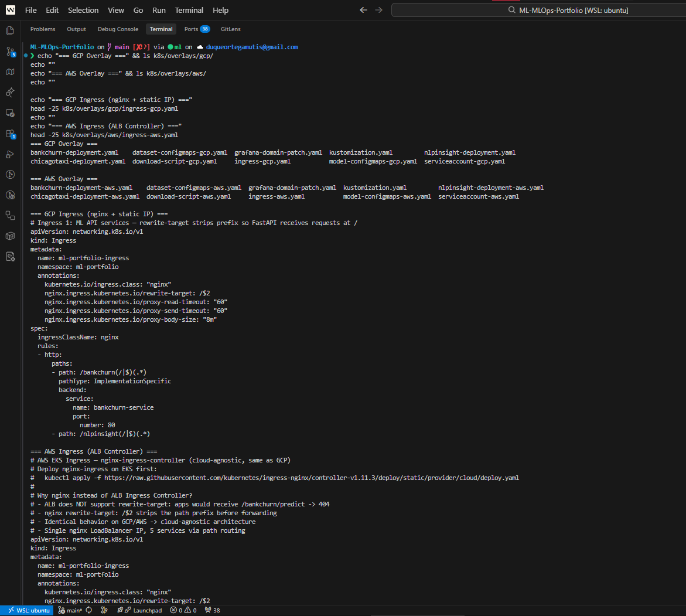Open the Extensions view in the activity bar
Viewport: 686px width, 616px height.
click(10, 134)
